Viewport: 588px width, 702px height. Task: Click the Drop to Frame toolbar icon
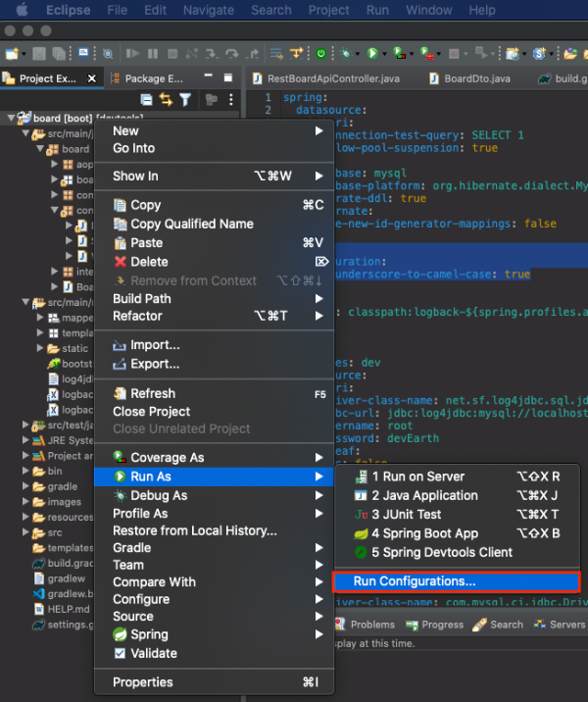(276, 54)
